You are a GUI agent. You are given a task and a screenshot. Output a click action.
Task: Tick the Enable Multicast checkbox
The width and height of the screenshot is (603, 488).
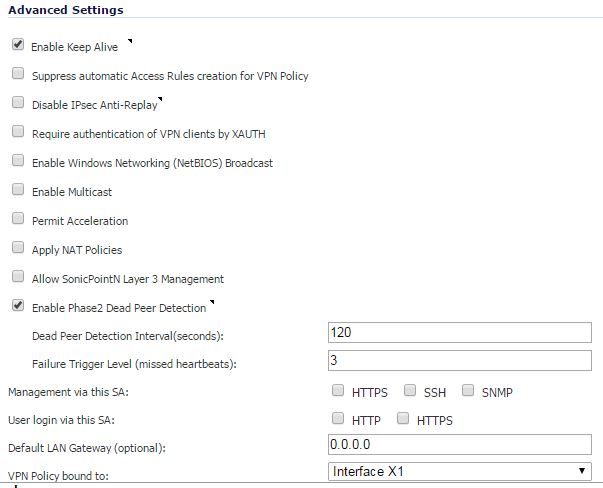pyautogui.click(x=18, y=189)
